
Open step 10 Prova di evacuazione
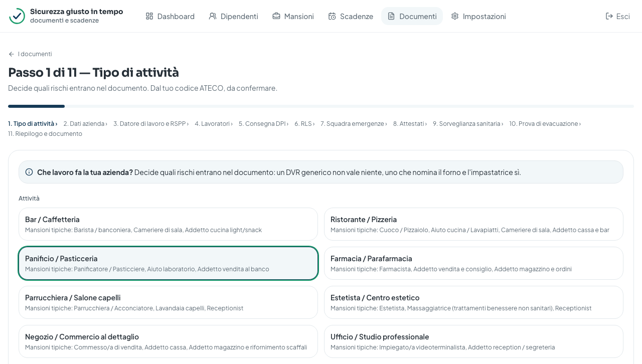pyautogui.click(x=545, y=124)
